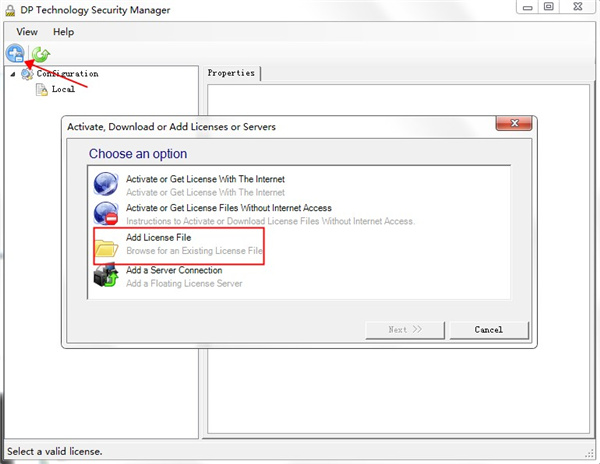Click the Cancel button

(x=489, y=330)
